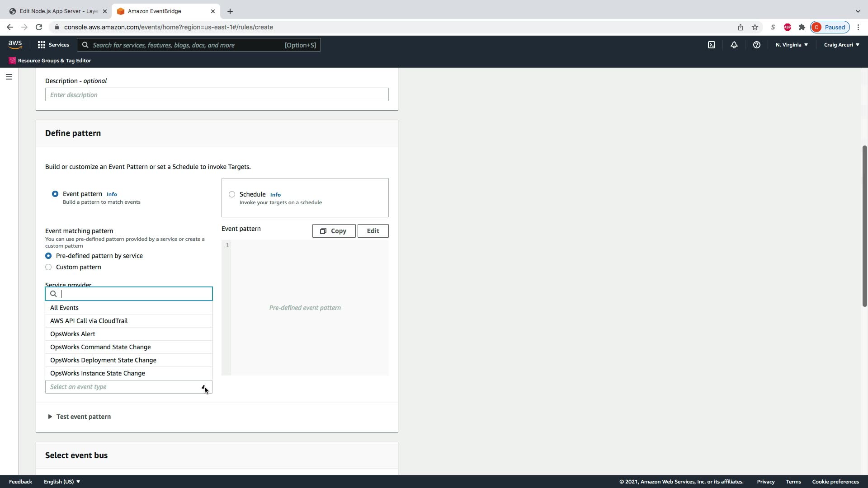The width and height of the screenshot is (868, 488).
Task: Bookmark this page with star icon
Action: coord(755,27)
